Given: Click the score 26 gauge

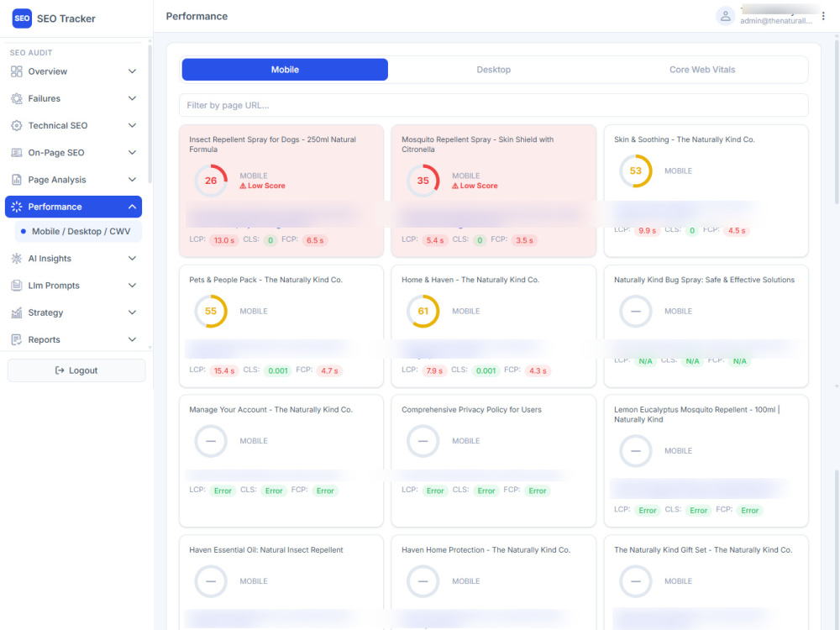Looking at the screenshot, I should 211,181.
